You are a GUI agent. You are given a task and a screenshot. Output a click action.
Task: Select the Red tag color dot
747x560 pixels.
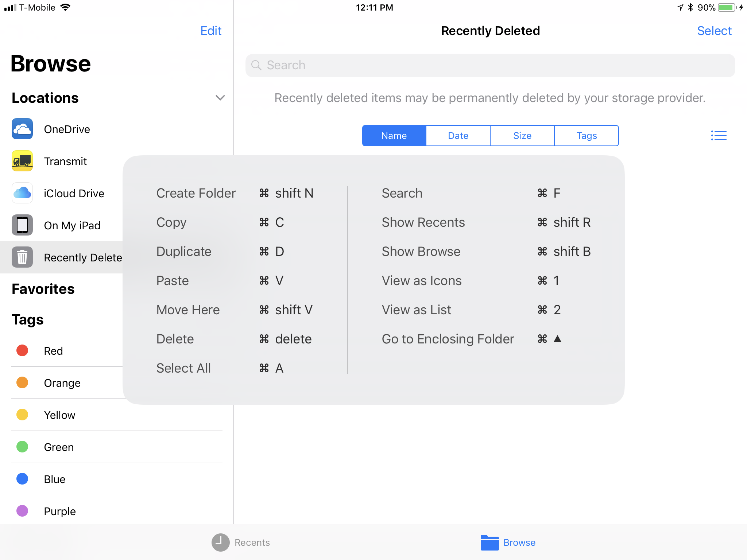point(22,351)
